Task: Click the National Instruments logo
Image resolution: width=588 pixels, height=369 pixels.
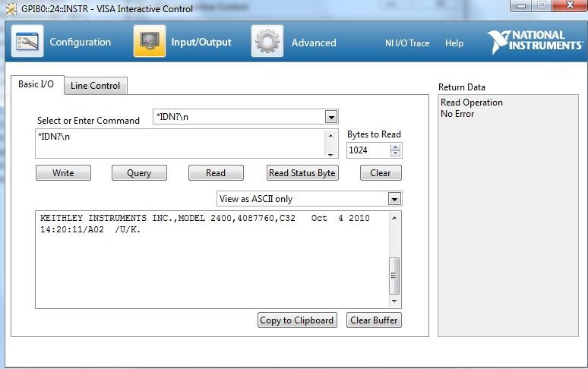Action: click(x=535, y=42)
